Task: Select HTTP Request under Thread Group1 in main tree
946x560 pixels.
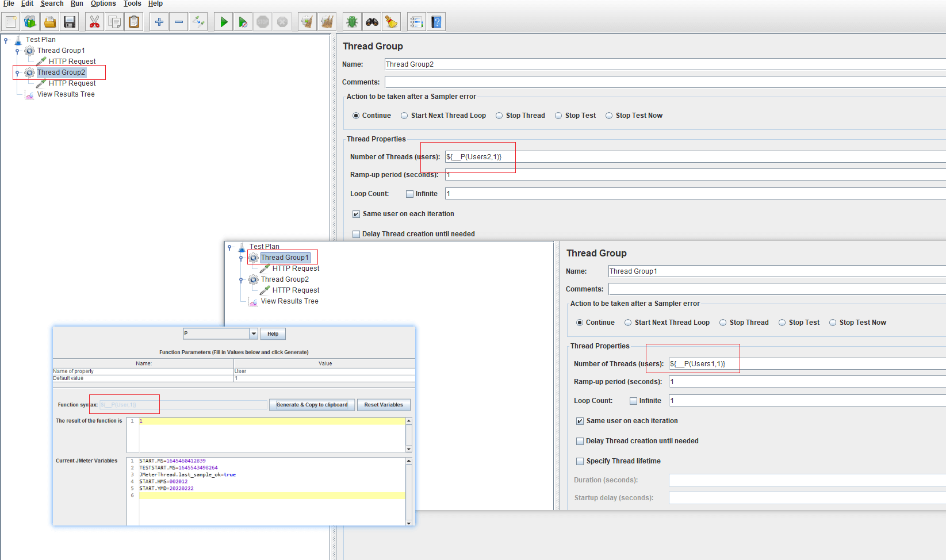Action: 72,62
